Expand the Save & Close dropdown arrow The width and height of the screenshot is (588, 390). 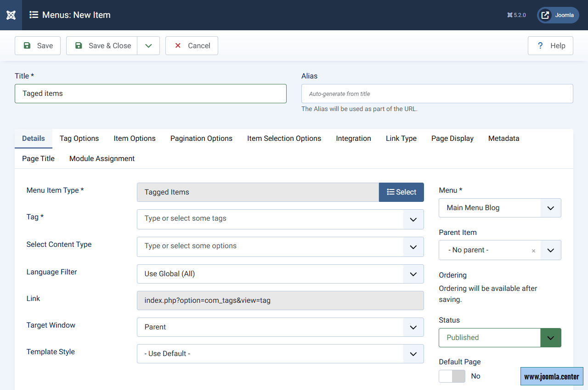tap(148, 46)
